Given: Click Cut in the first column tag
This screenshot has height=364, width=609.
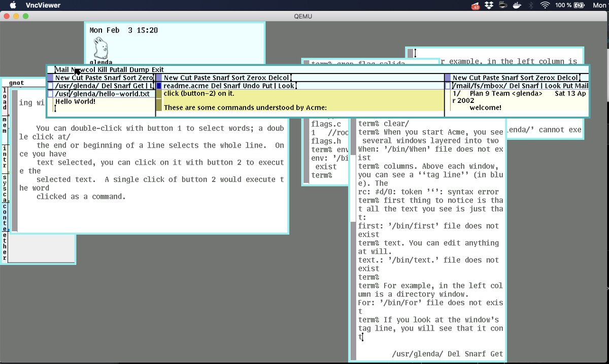Looking at the screenshot, I should (78, 78).
